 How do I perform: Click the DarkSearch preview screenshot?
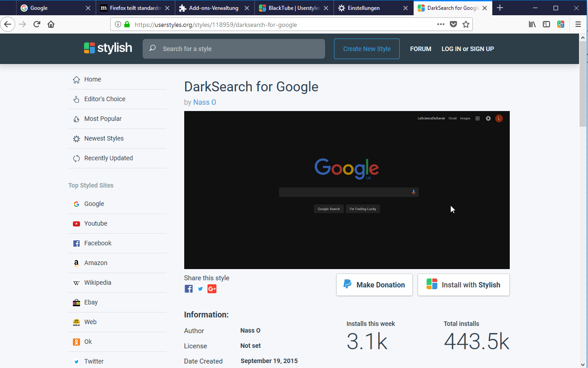[x=347, y=190]
